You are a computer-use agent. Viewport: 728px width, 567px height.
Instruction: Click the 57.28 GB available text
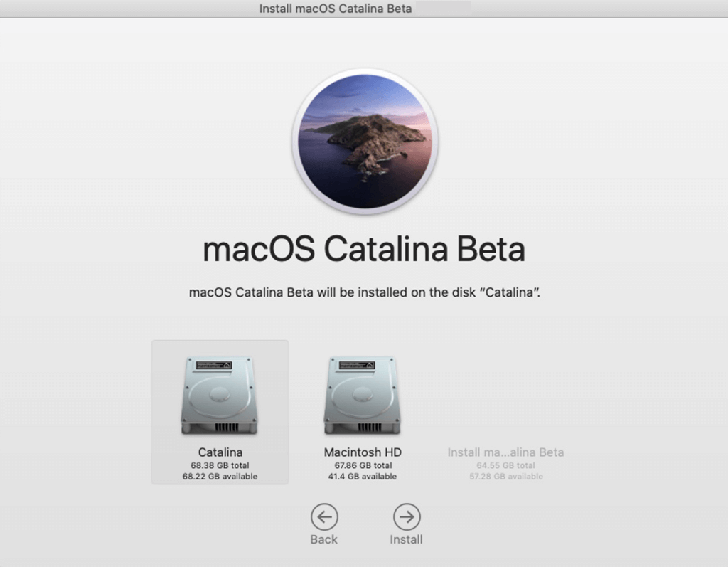[x=506, y=477]
